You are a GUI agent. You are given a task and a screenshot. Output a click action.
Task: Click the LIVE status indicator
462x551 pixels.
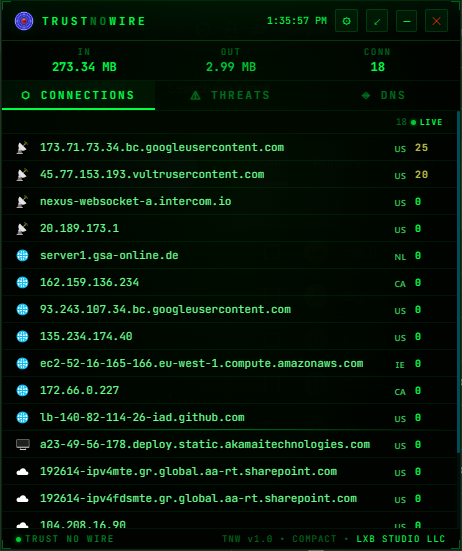[x=427, y=122]
